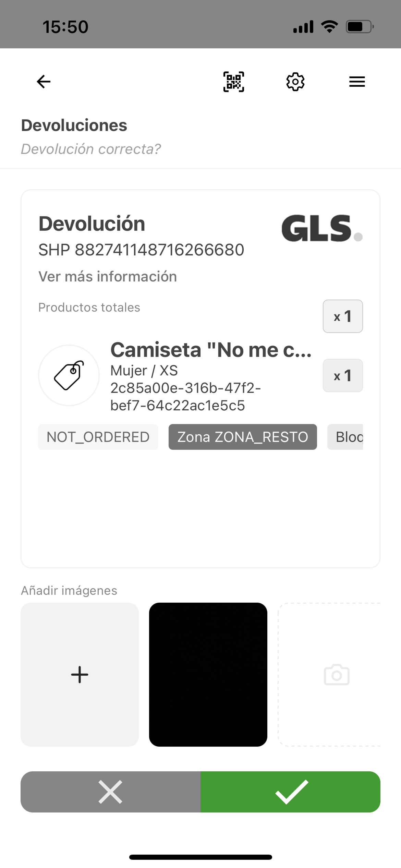Tap the camera placeholder icon
The height and width of the screenshot is (868, 401).
point(337,675)
